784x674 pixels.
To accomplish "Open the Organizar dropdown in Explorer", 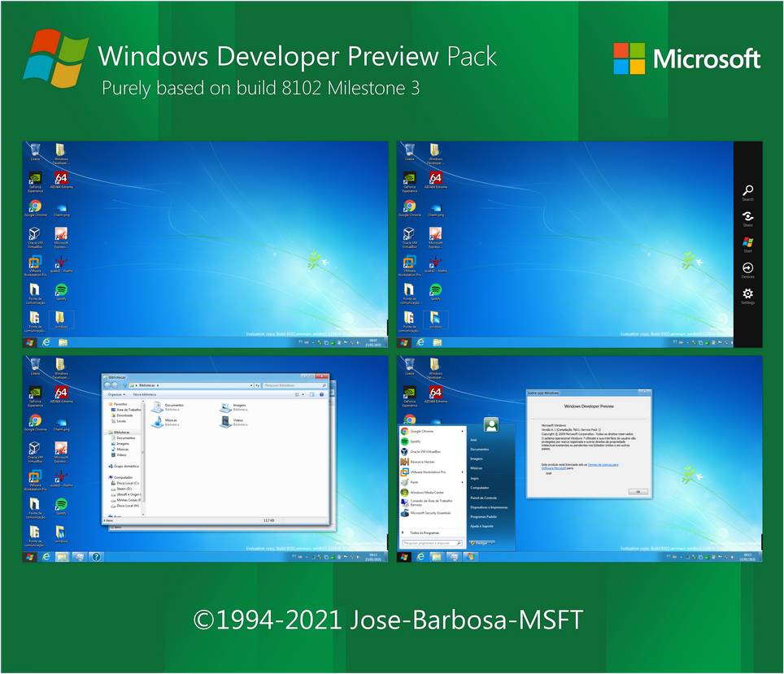I will 116,394.
